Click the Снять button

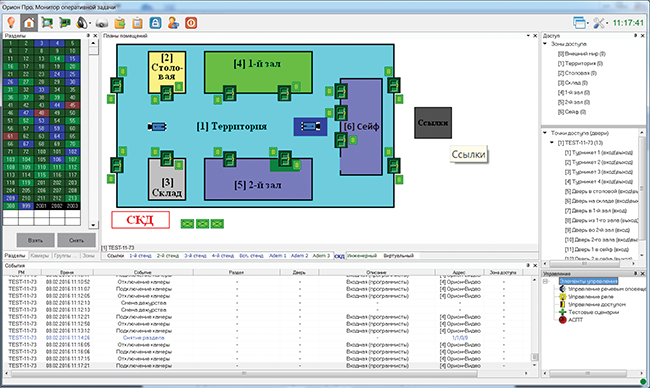pyautogui.click(x=76, y=240)
